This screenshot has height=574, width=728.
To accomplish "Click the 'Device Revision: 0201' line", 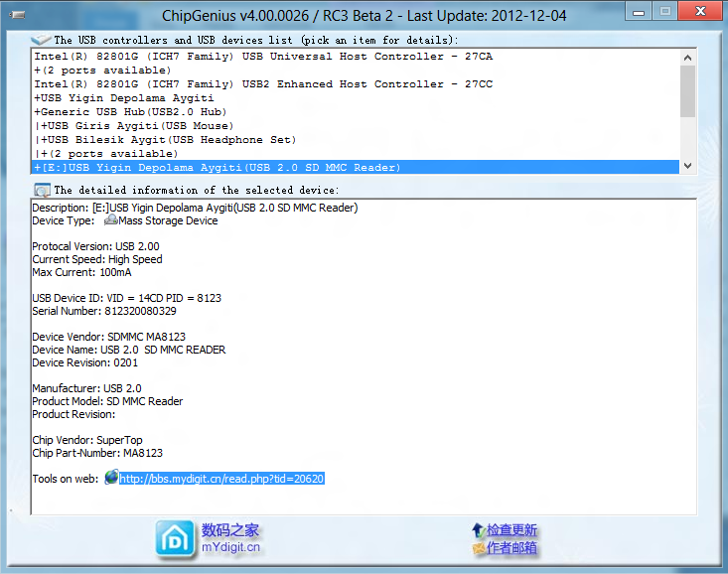I will [x=85, y=362].
